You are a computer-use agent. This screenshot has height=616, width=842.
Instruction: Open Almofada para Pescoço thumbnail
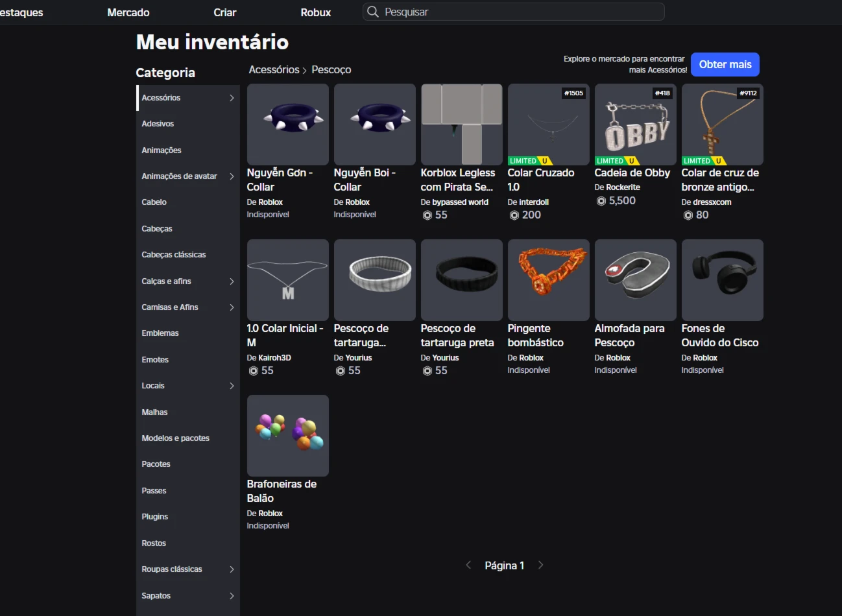636,280
